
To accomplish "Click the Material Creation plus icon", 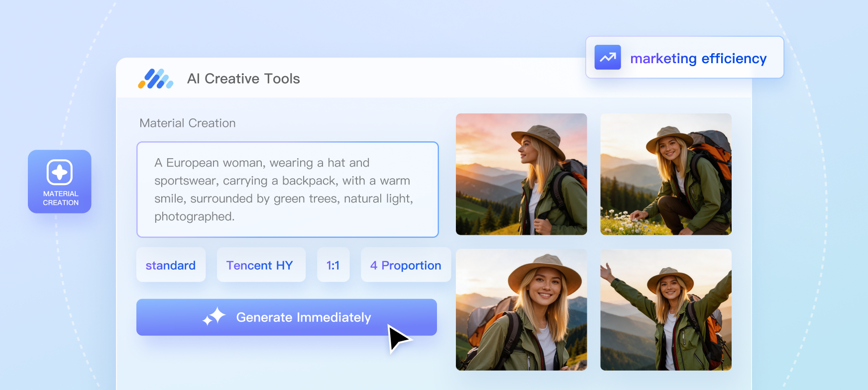I will (60, 172).
